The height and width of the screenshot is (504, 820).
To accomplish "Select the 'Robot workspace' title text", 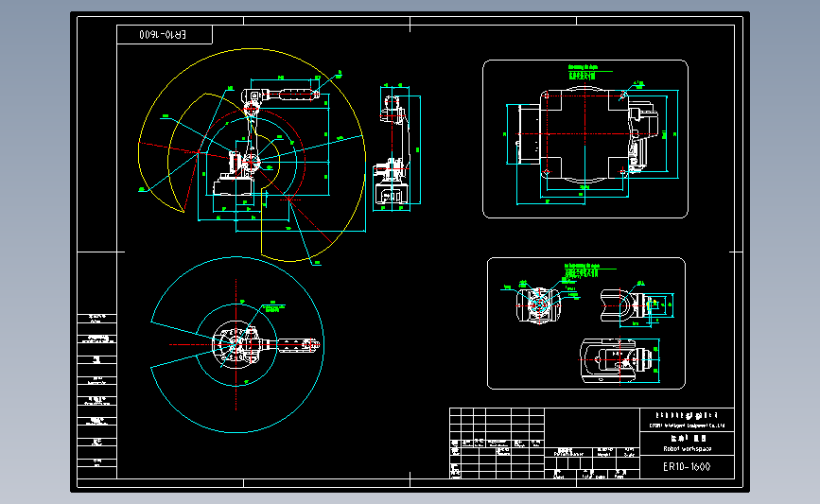I will click(688, 448).
